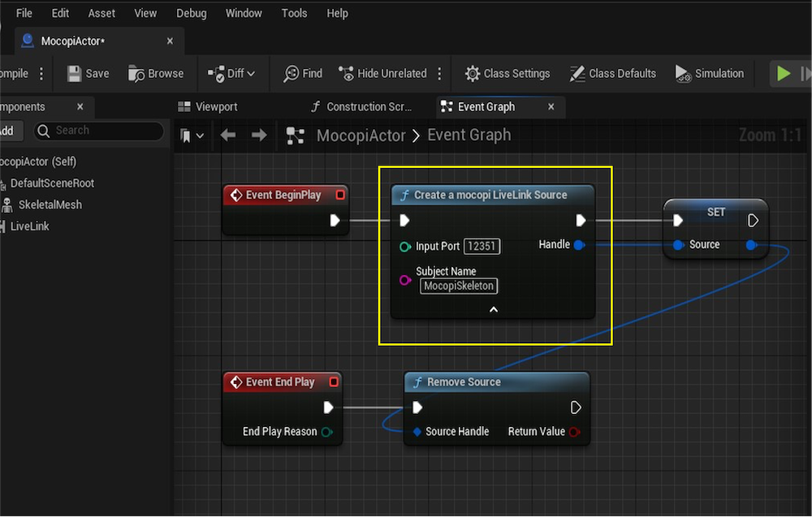Open the bookmarks dropdown in graph toolbar
This screenshot has height=517, width=812.
pyautogui.click(x=192, y=136)
